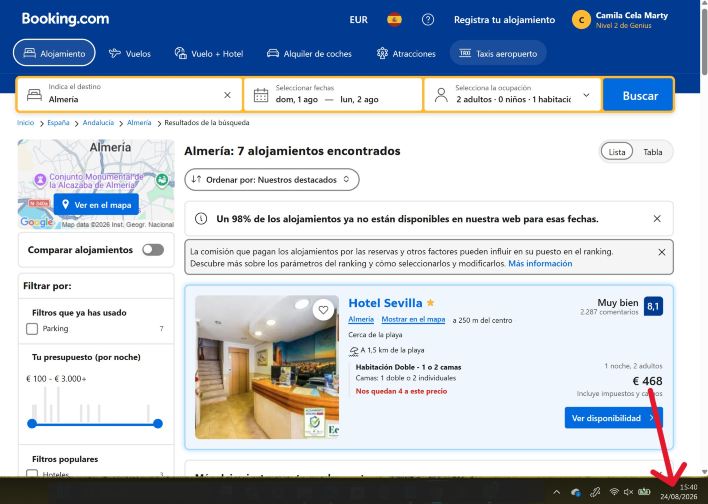Toggle Comparar alojamientos switch
708x504 pixels.
pyautogui.click(x=153, y=250)
